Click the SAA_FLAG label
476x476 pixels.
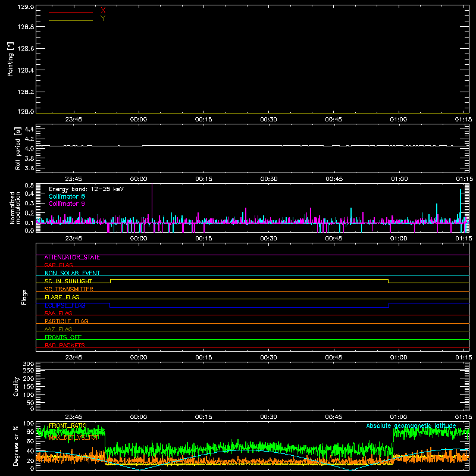[x=58, y=313]
